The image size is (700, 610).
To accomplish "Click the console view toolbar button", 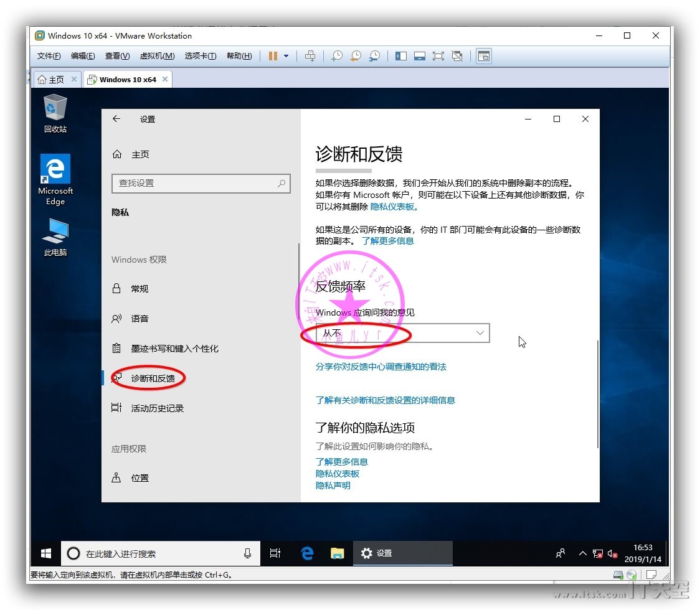I will click(x=484, y=56).
